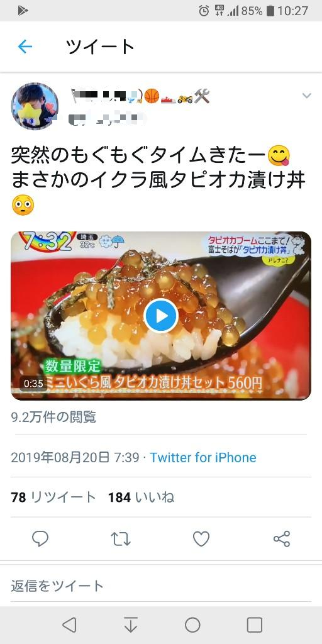
Task: Tap the alarm clock status icon
Action: coord(204,11)
